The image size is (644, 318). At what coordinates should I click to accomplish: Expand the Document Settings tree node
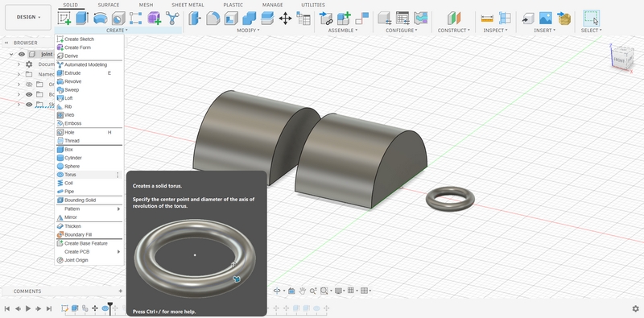19,64
